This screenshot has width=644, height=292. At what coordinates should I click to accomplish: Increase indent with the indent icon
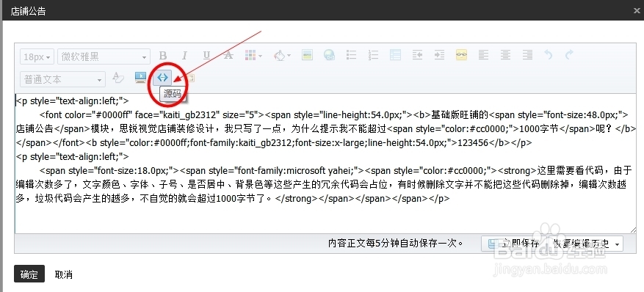[x=439, y=55]
